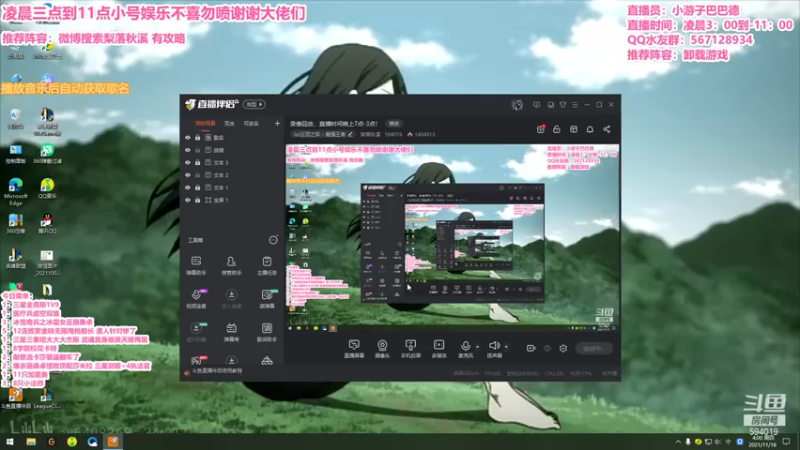Open the 弹幕助手 tool

(x=196, y=265)
